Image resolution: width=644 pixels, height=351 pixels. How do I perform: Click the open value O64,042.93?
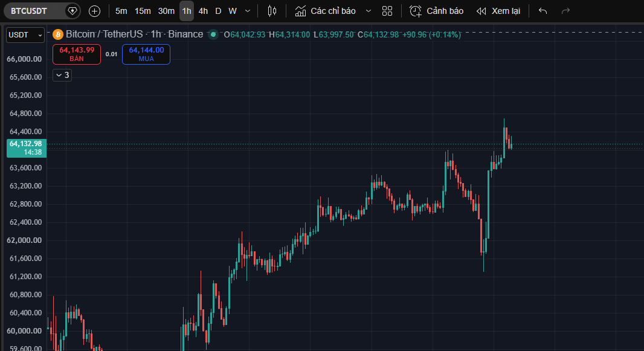click(245, 35)
